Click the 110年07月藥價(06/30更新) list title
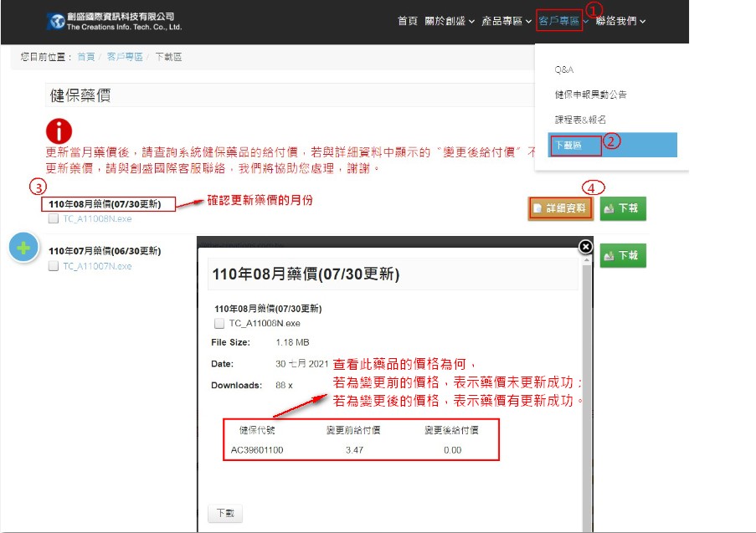This screenshot has width=756, height=533. (x=105, y=251)
